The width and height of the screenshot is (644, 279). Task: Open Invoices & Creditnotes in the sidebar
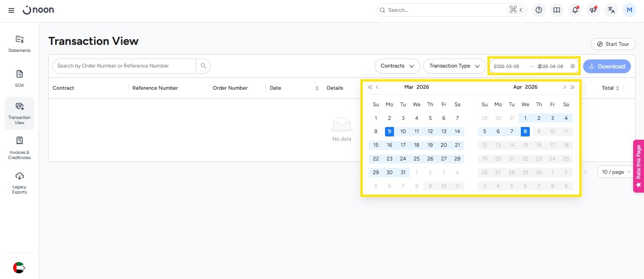click(x=19, y=147)
